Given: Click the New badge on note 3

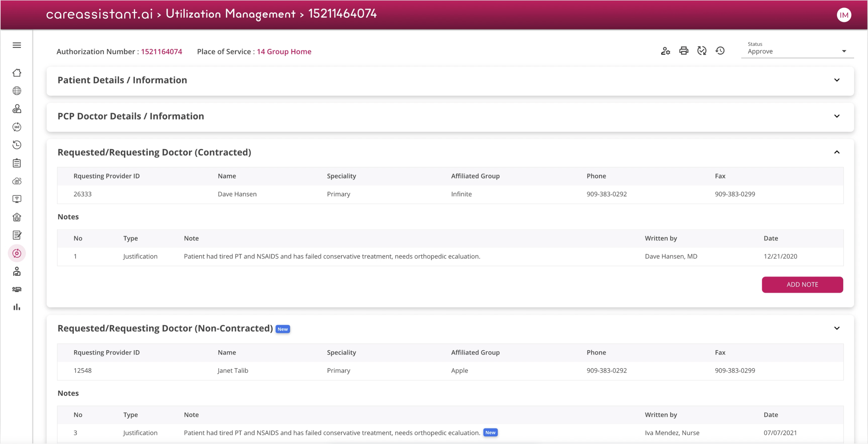Looking at the screenshot, I should pyautogui.click(x=490, y=433).
